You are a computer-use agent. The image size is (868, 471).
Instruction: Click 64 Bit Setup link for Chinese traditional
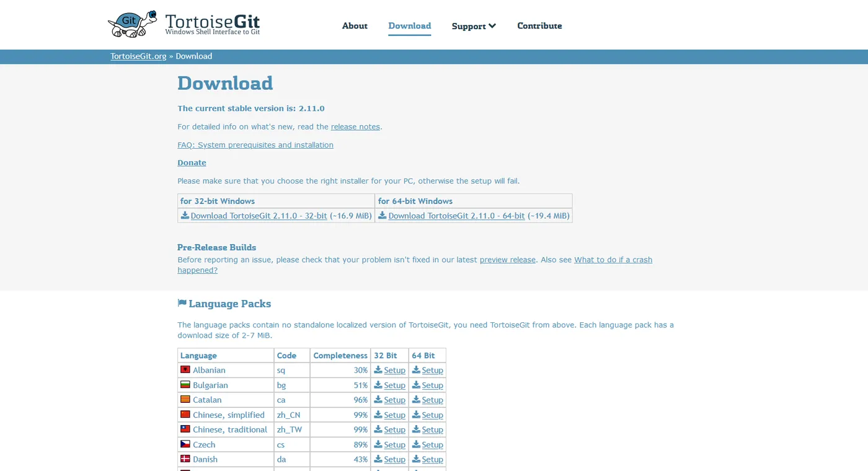432,429
